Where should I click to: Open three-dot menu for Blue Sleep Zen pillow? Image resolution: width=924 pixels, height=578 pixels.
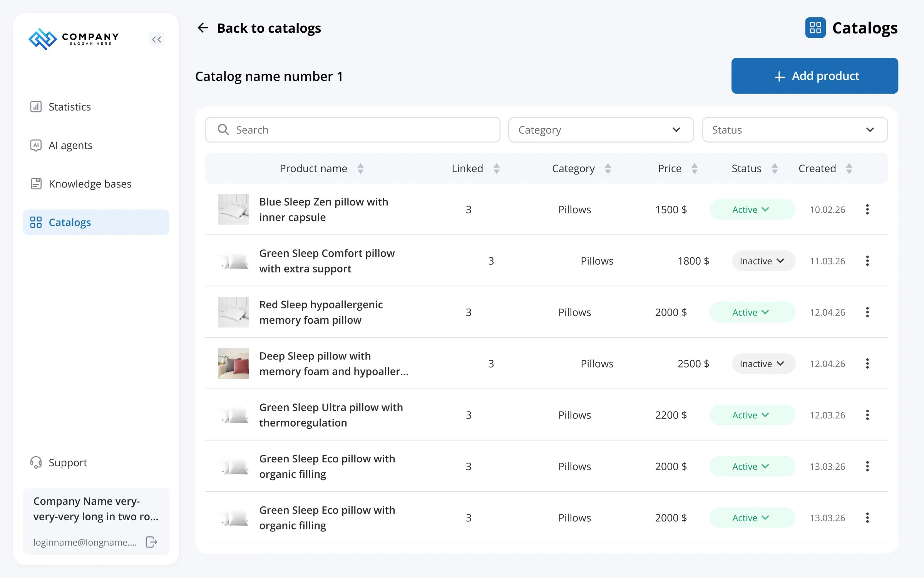coord(867,210)
